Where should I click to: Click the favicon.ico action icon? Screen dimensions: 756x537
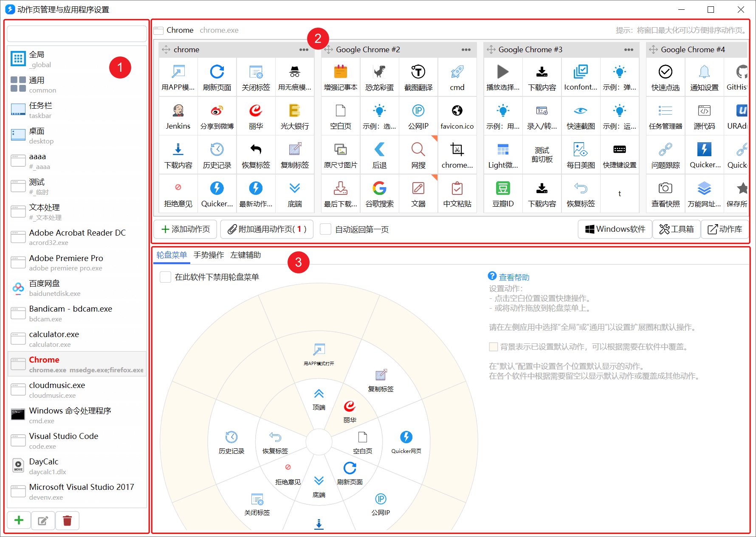pyautogui.click(x=457, y=116)
